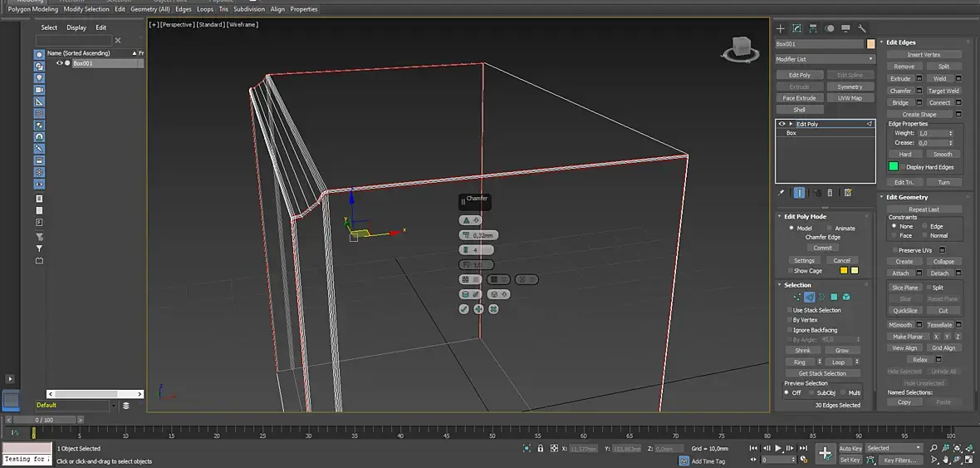980x468 pixels.
Task: Check the Preserve UVs option
Action: (x=894, y=250)
